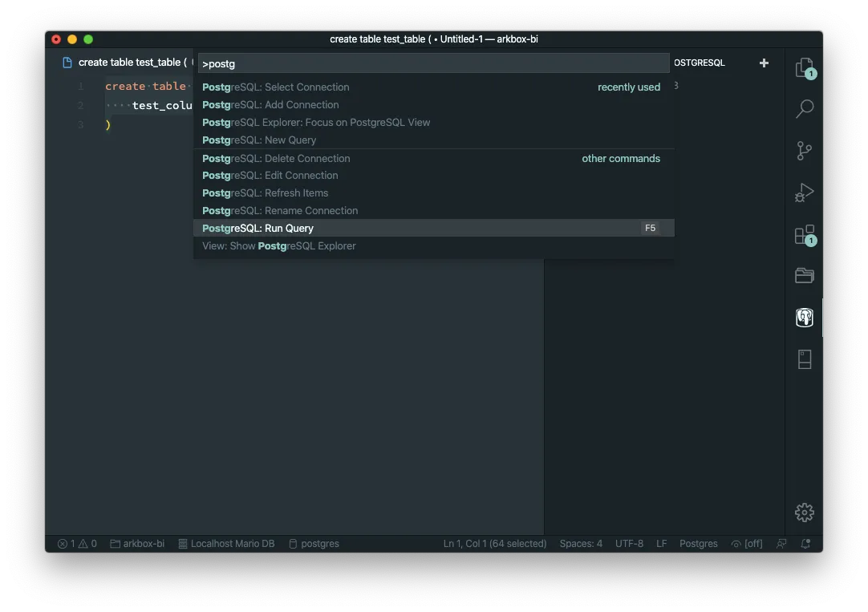
Task: Select 'PostgreSQL: Add Connection' command
Action: (433, 104)
